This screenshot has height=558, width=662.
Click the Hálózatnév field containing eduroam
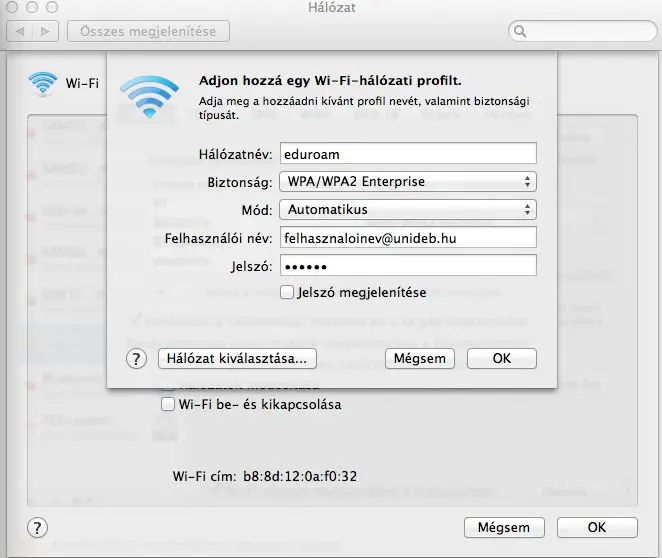(x=406, y=154)
